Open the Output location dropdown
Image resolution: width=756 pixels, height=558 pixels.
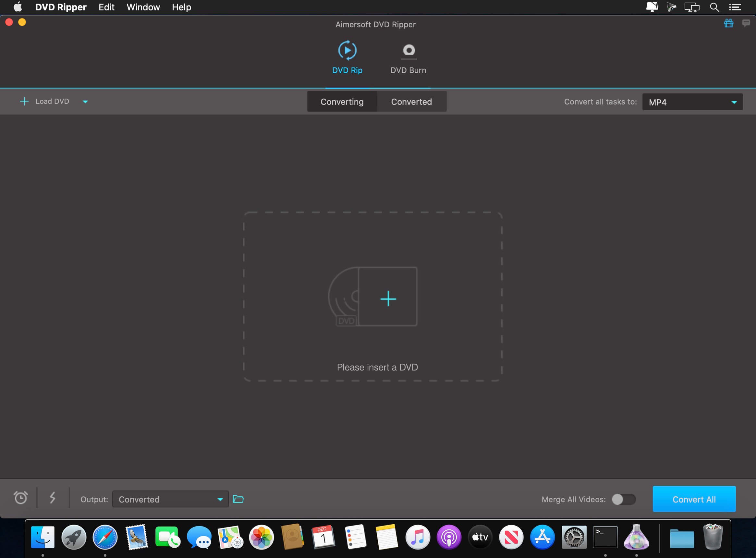(x=171, y=499)
